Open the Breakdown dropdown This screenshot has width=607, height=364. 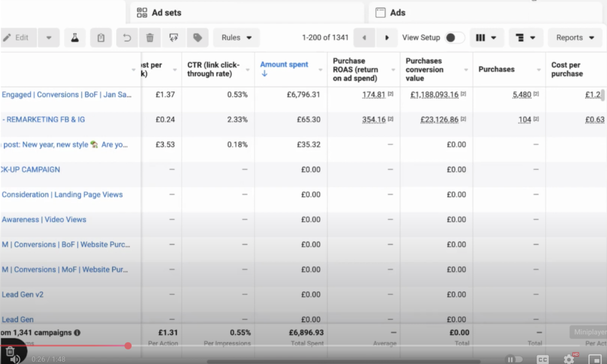pos(526,37)
